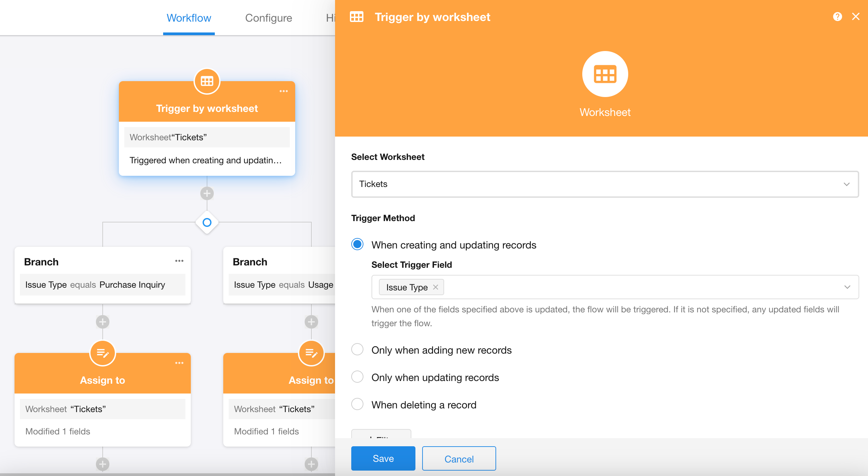This screenshot has width=868, height=476.
Task: Click the help question mark icon
Action: (x=837, y=17)
